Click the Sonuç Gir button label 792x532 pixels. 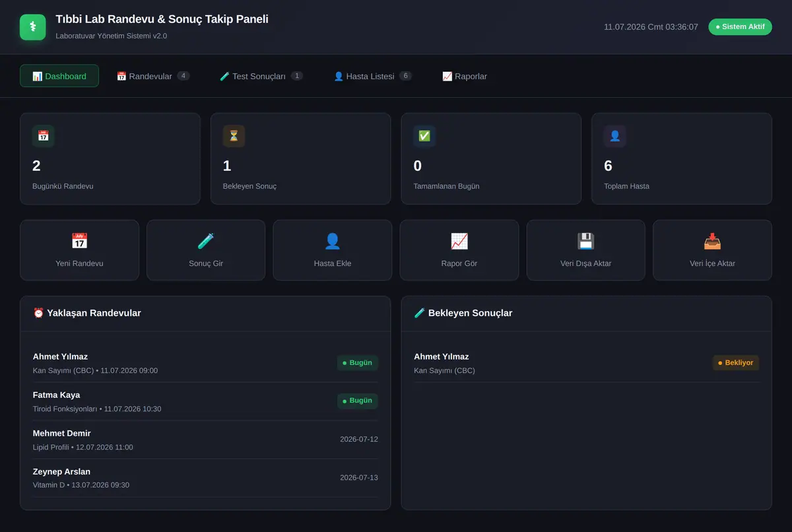(206, 263)
